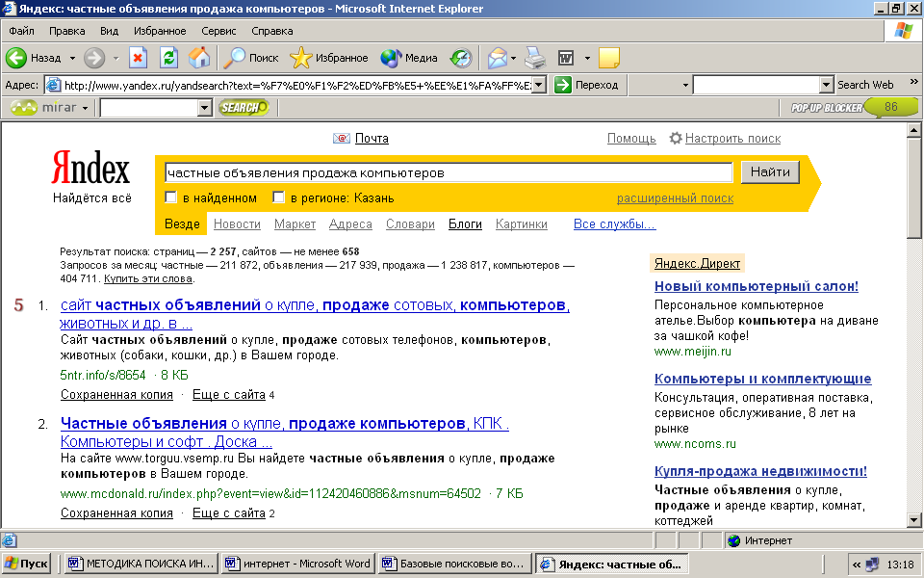Refresh the page with green arrows icon
The height and width of the screenshot is (578, 924).
[169, 58]
